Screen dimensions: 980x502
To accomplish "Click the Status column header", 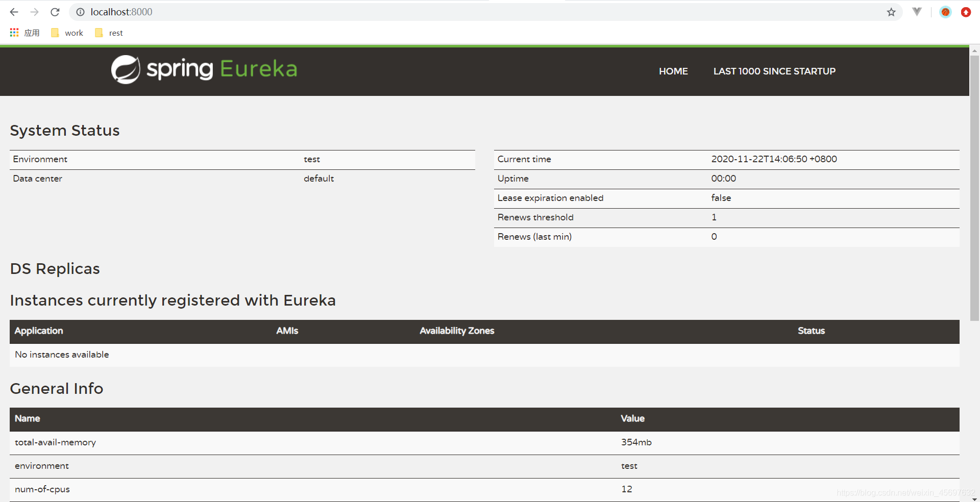I will click(x=811, y=331).
